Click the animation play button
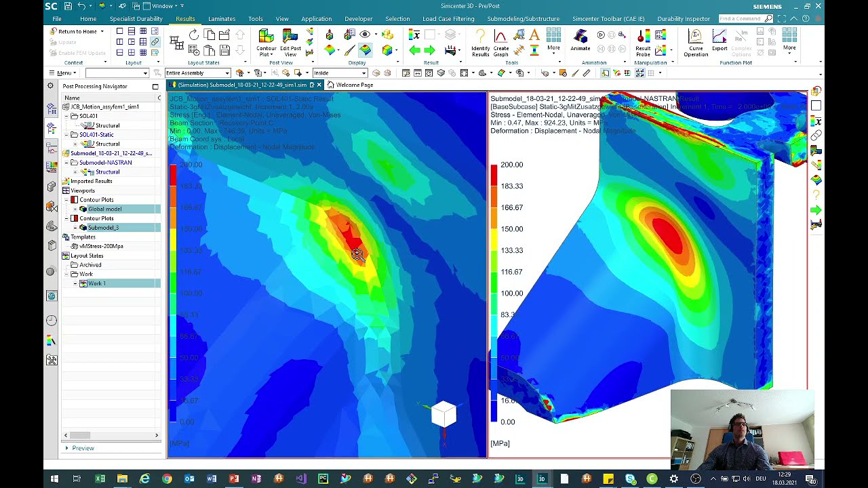 601,35
